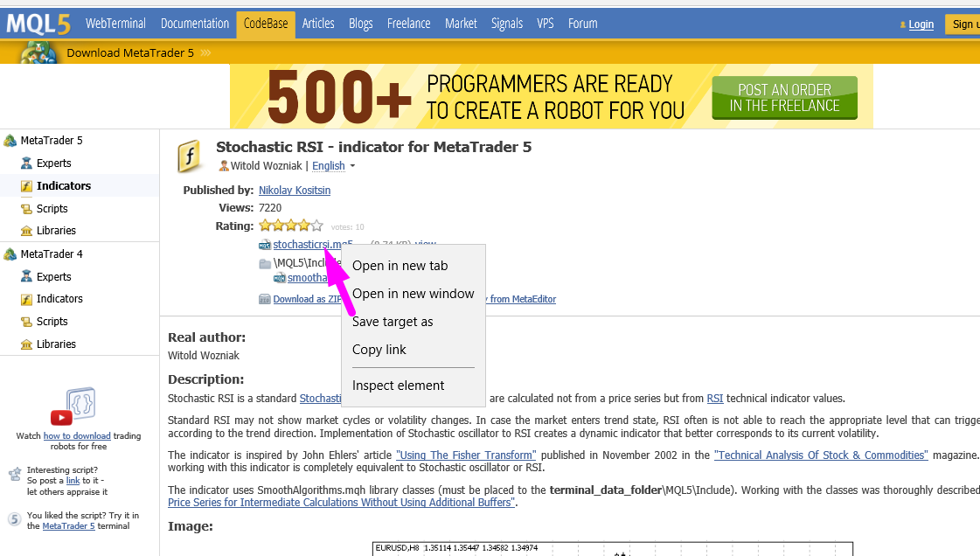Go to Signals page
The width and height of the screenshot is (980, 556).
507,24
